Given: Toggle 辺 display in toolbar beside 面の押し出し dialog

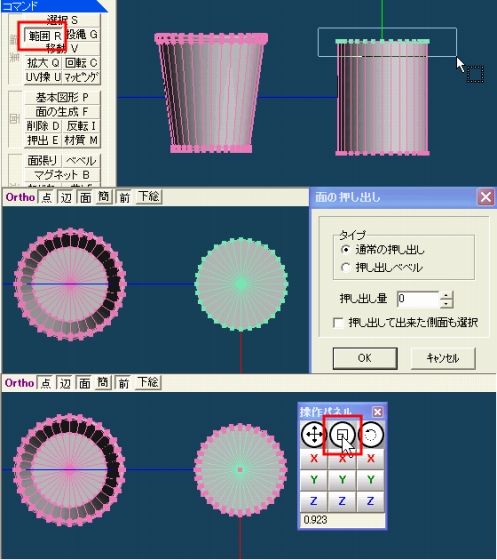Looking at the screenshot, I should coord(66,197).
